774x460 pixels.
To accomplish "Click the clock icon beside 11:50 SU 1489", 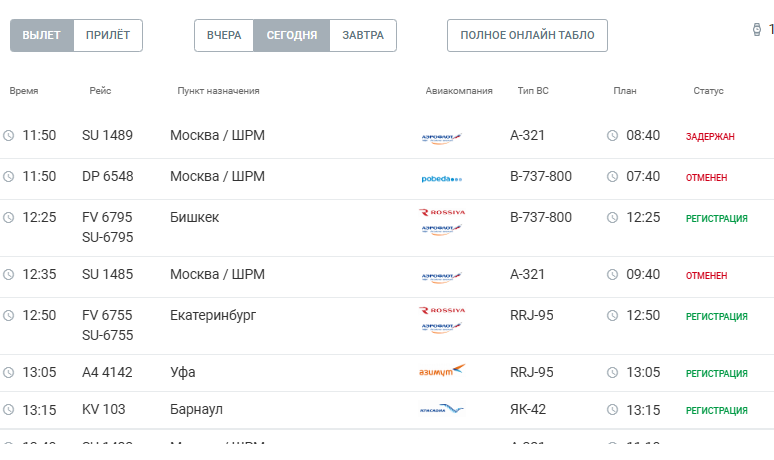I will pyautogui.click(x=9, y=136).
